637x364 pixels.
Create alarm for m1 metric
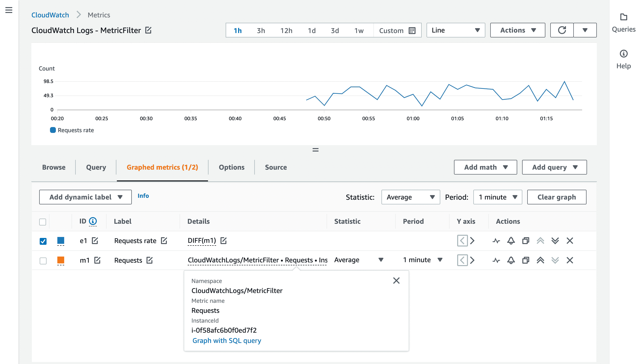point(511,260)
